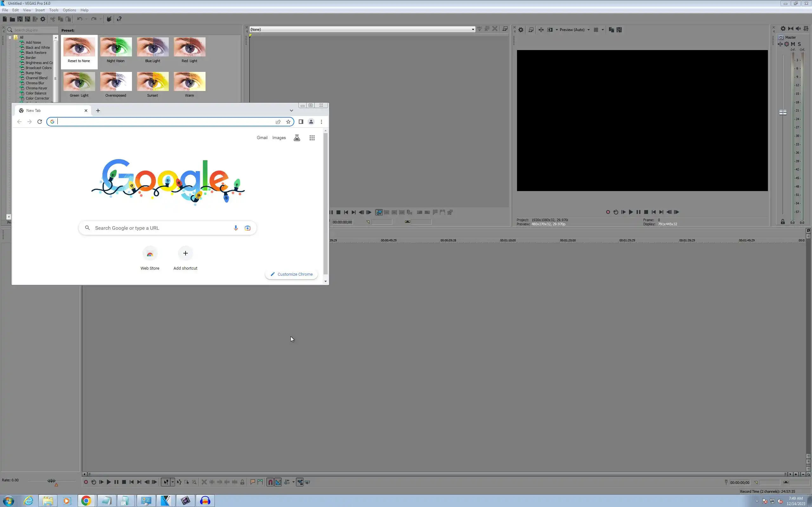Click the timeline Record button
812x507 pixels.
point(86,482)
